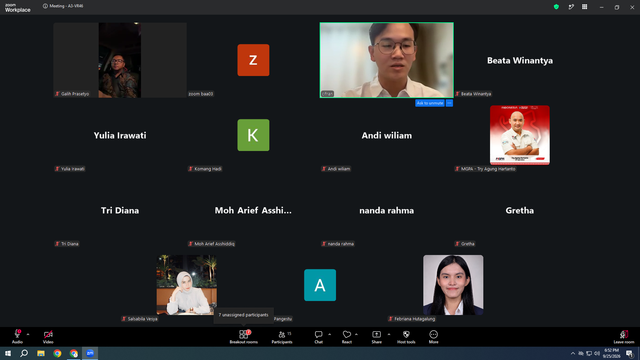Open the taskbar clock and date

[611, 353]
